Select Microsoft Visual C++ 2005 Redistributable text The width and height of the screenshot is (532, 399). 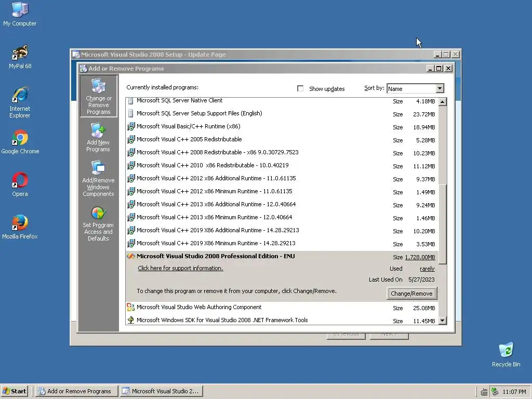tap(189, 139)
